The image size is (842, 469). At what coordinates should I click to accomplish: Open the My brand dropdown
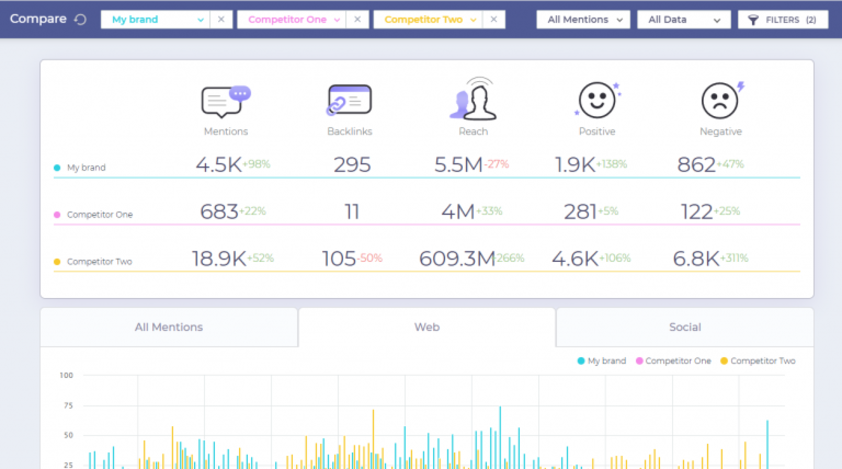tap(156, 19)
